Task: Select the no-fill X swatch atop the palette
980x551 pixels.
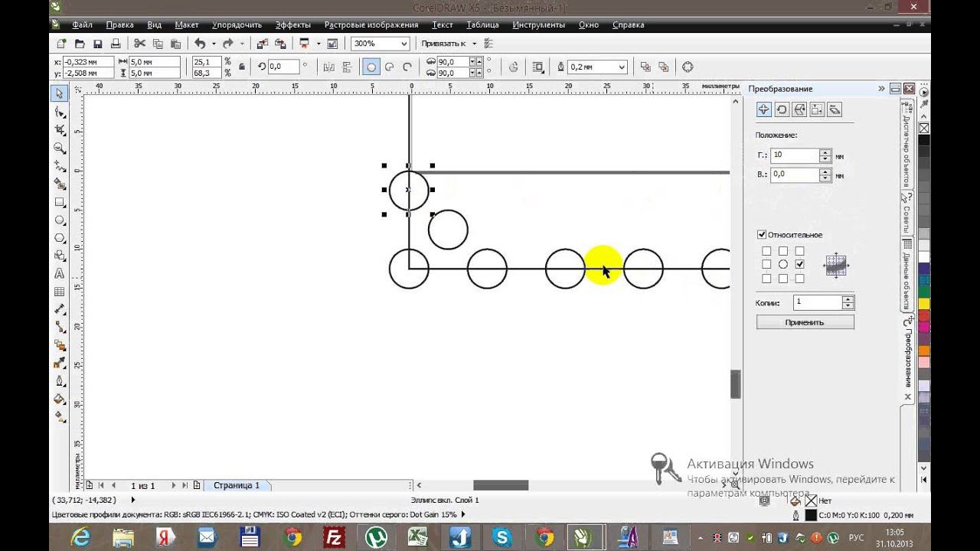Action: click(x=924, y=128)
